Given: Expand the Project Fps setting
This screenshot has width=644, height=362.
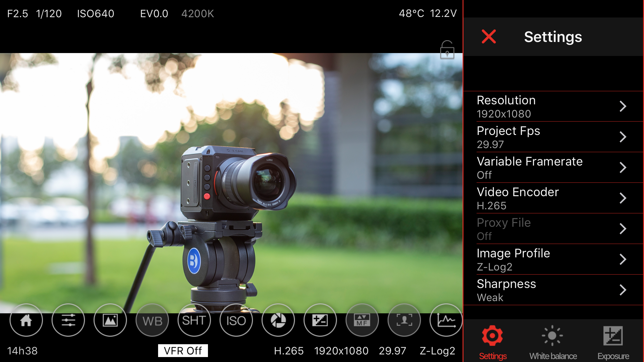Looking at the screenshot, I should 553,137.
